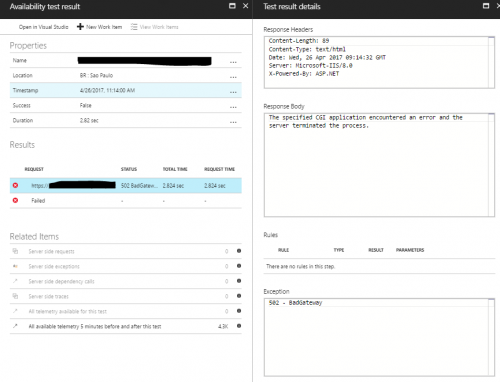The image size is (500, 382).
Task: Open telemetry 5 minutes before and after test
Action: tap(126, 326)
